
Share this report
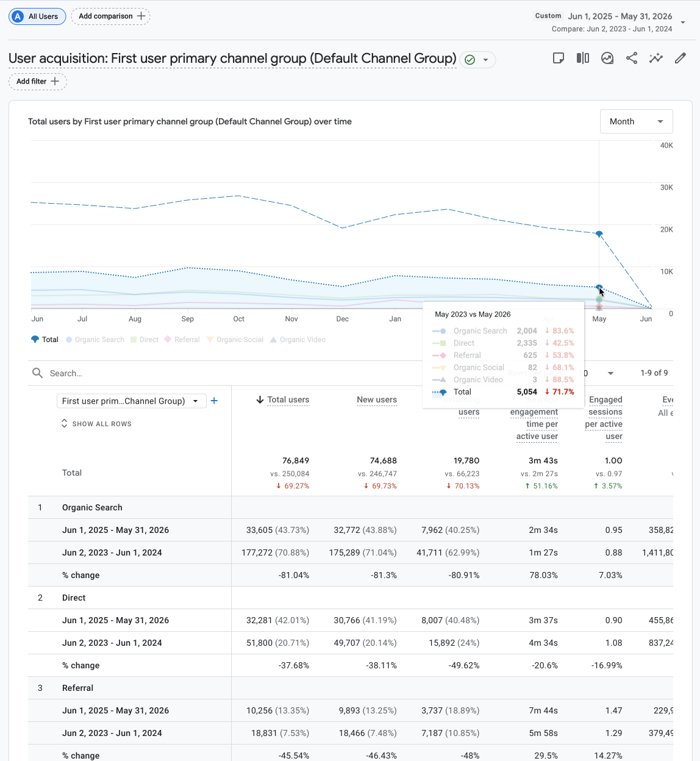pos(632,58)
